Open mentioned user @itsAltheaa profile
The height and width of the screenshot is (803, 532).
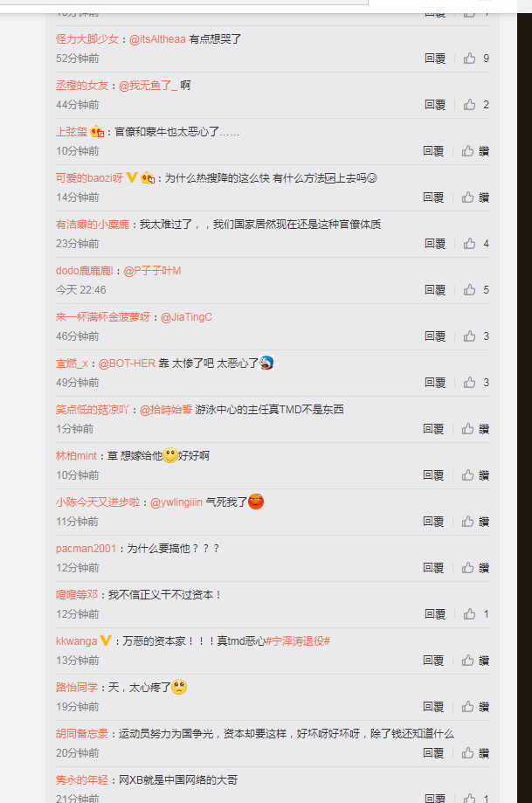(157, 39)
